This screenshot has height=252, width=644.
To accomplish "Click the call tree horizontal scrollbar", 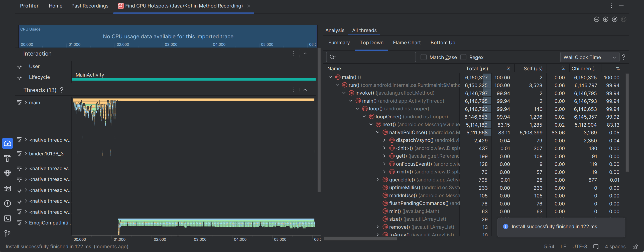I will [x=360, y=238].
